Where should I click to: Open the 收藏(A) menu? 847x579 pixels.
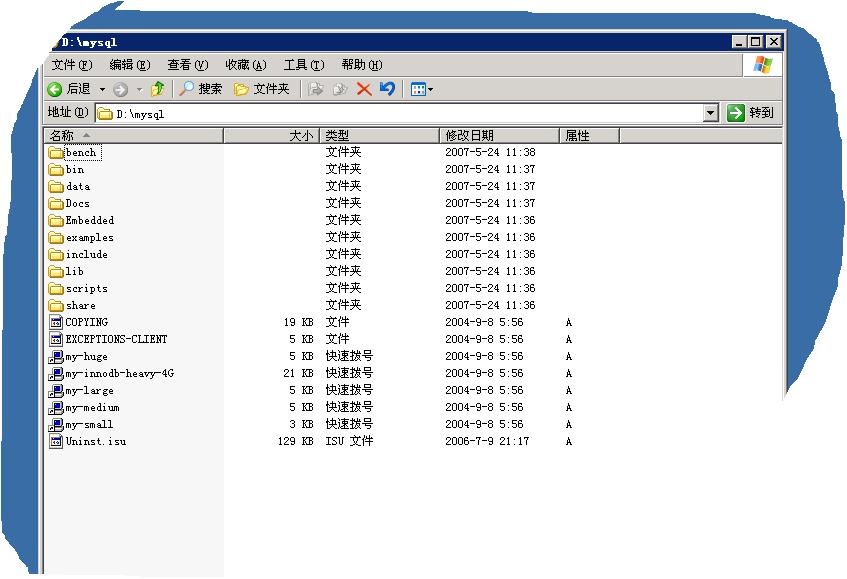246,65
